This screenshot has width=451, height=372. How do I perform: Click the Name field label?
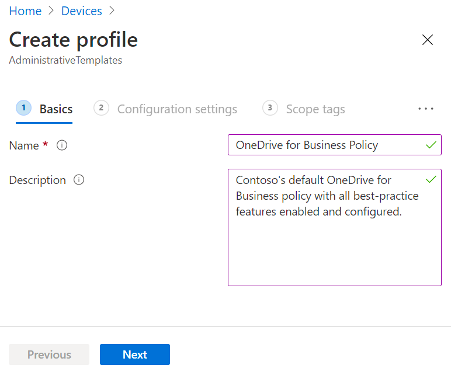click(24, 146)
